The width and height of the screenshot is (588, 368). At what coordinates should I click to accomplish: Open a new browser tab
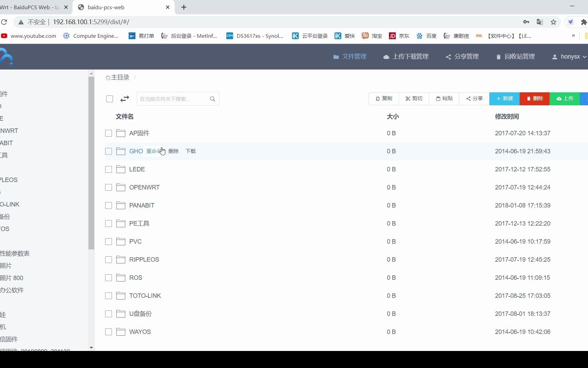click(184, 7)
